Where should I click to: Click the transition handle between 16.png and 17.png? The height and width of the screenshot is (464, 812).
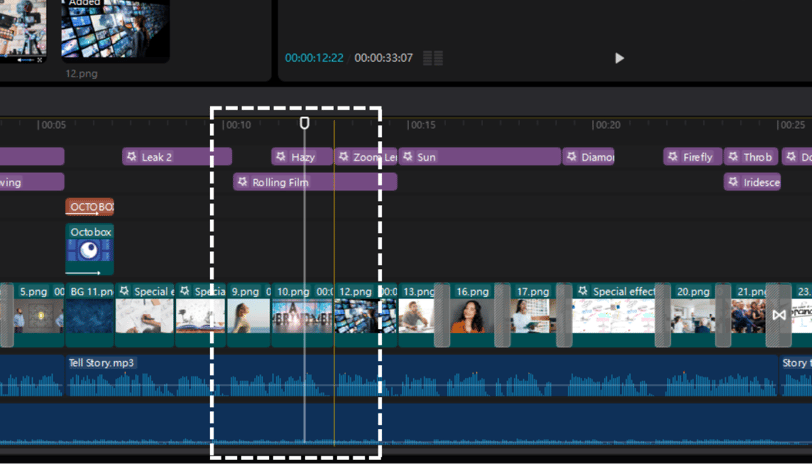point(502,314)
